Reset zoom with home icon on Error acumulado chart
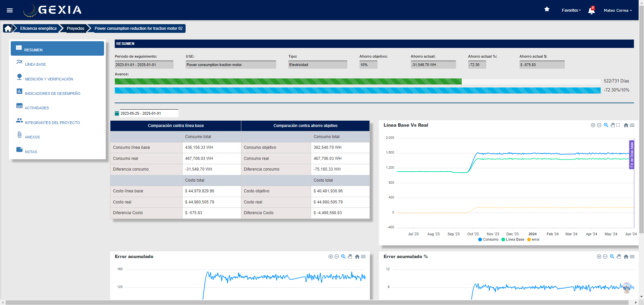This screenshot has width=644, height=305. pyautogui.click(x=357, y=257)
